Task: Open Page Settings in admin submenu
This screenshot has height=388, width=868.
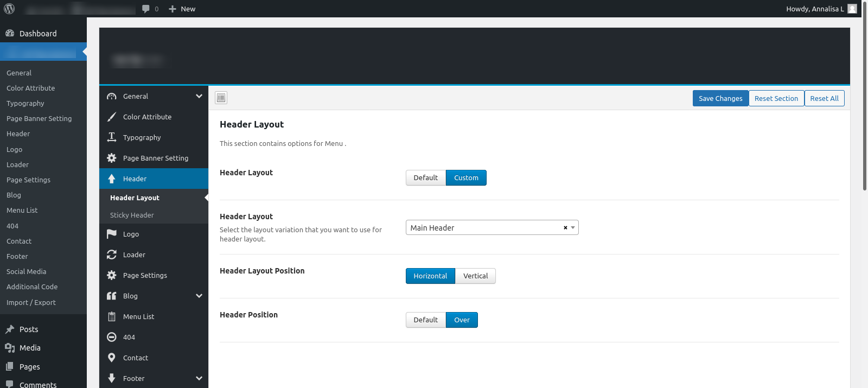Action: (28, 180)
